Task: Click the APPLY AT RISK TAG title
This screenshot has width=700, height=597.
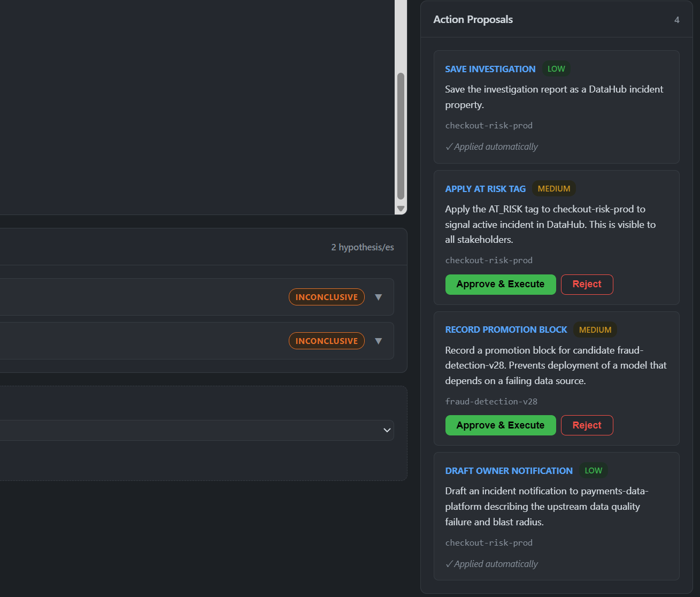Action: click(x=486, y=189)
